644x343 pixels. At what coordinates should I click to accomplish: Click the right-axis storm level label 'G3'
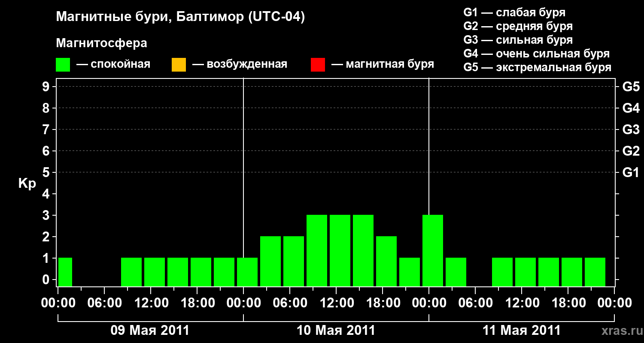coord(631,129)
